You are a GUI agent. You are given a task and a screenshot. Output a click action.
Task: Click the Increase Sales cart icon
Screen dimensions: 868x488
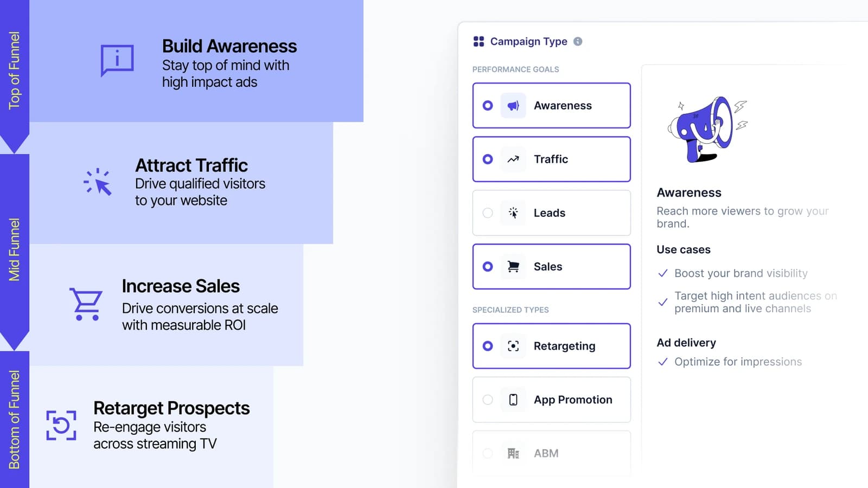click(86, 304)
